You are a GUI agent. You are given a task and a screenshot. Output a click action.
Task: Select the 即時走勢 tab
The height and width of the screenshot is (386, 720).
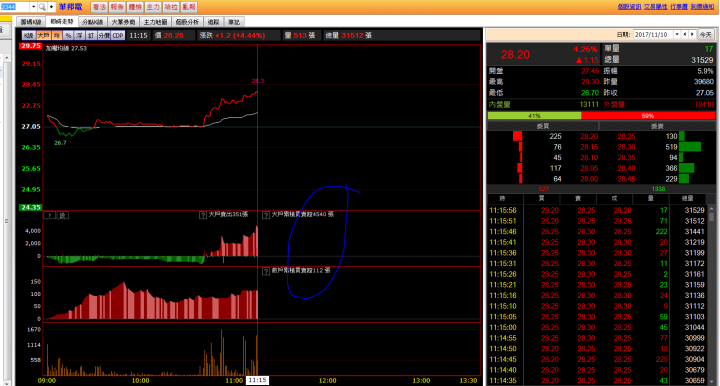[62, 22]
